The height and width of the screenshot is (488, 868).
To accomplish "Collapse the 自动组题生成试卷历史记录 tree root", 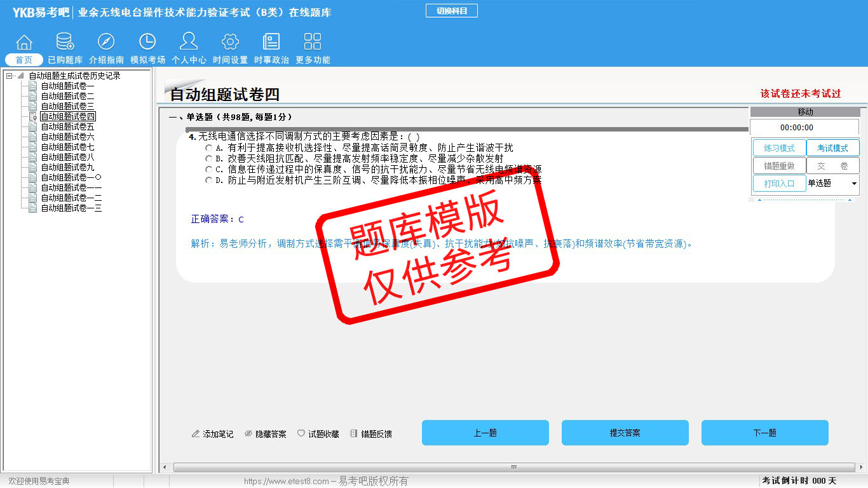I will pos(10,76).
